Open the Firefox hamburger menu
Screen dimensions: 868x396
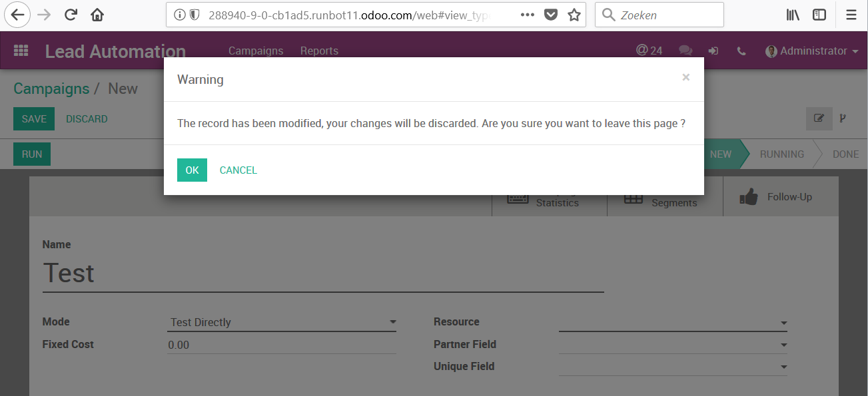pyautogui.click(x=851, y=15)
